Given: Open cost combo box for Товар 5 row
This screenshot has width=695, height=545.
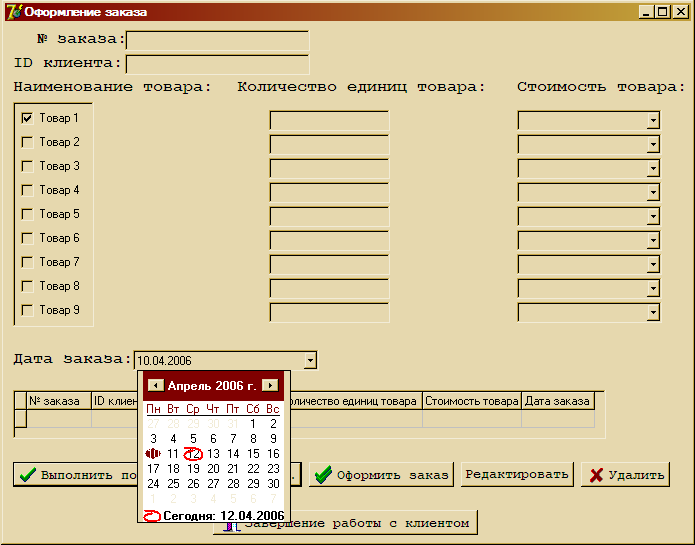Looking at the screenshot, I should pyautogui.click(x=653, y=217).
